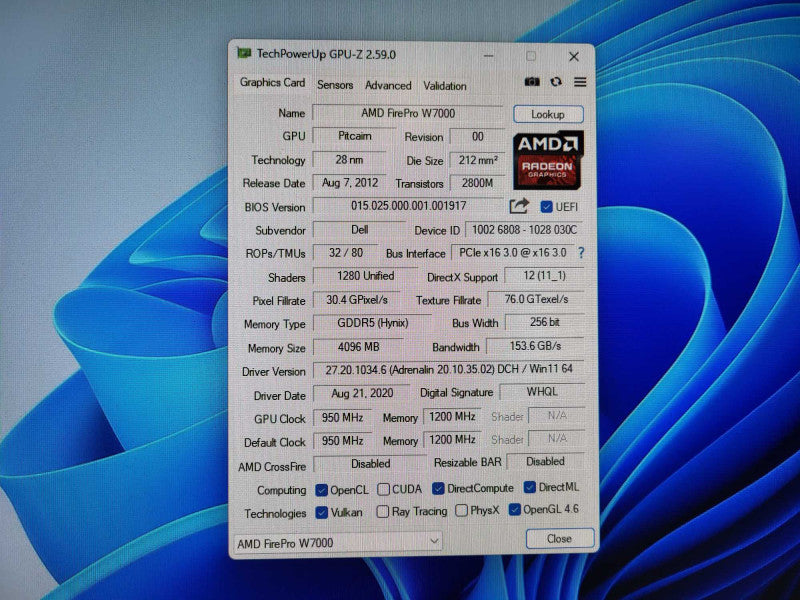Click the DirectX Support value 12 (11_1)
Viewport: 800px width, 600px height.
[x=544, y=276]
